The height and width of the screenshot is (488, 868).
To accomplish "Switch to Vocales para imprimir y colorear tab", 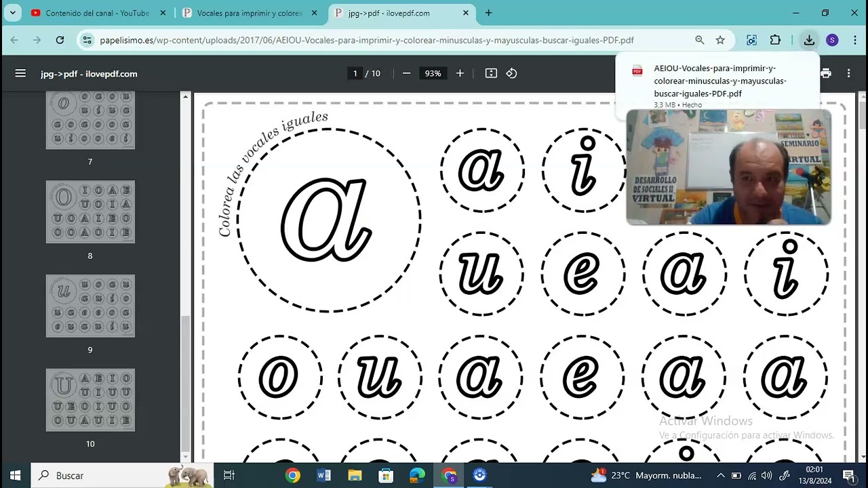I will tap(251, 13).
